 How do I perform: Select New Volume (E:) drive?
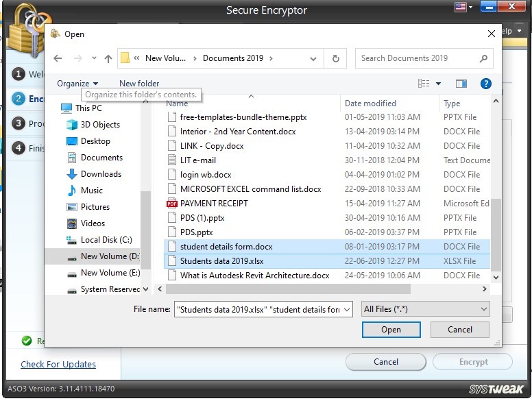click(103, 273)
